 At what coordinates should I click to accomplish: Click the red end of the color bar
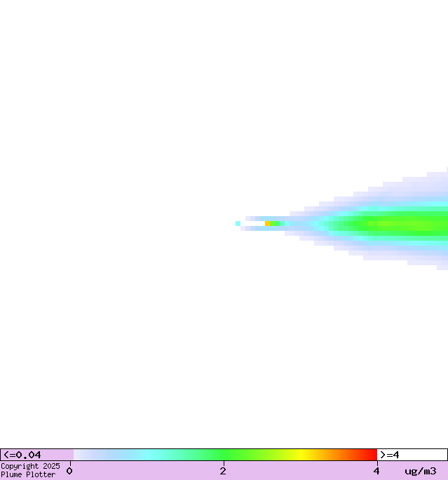coord(372,455)
